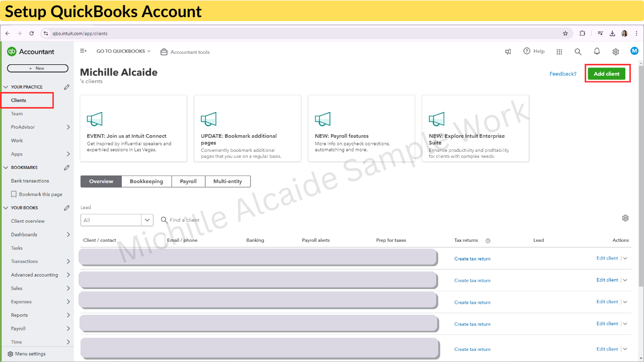Click the Payroll alerts column header

click(316, 240)
